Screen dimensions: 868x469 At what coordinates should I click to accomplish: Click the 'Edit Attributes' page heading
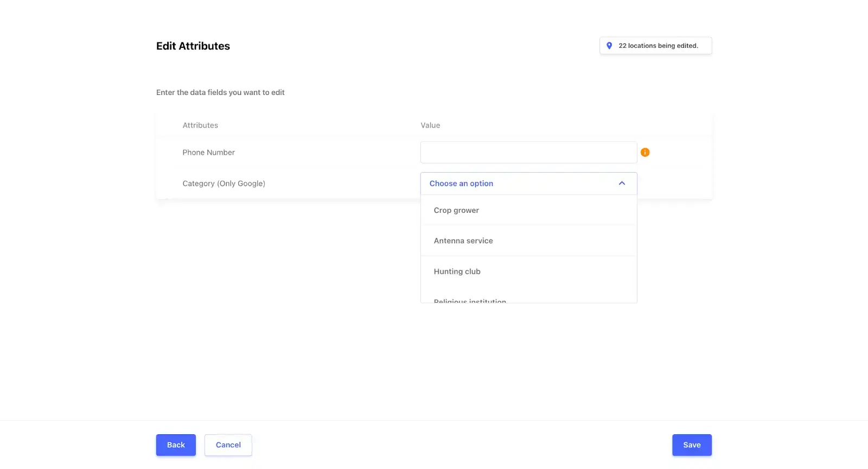point(193,46)
